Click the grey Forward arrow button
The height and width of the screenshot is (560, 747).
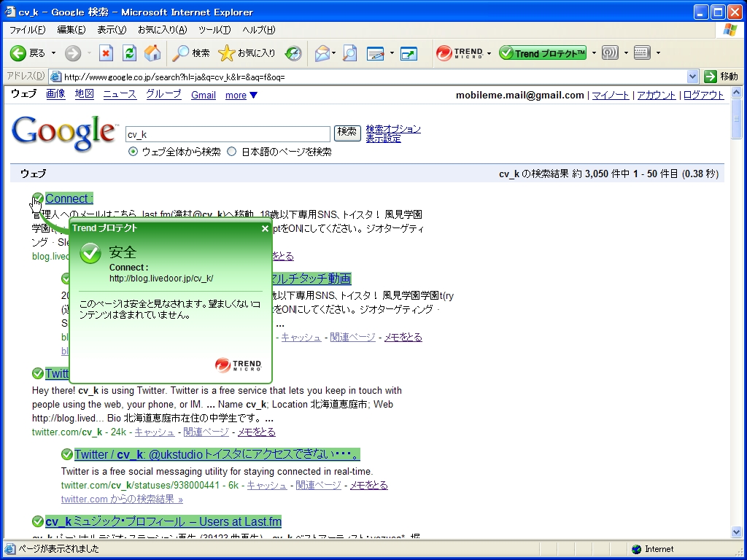click(x=73, y=52)
